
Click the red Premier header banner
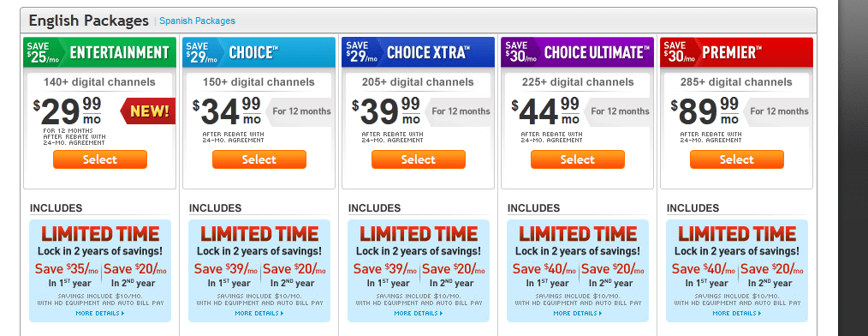click(x=736, y=52)
